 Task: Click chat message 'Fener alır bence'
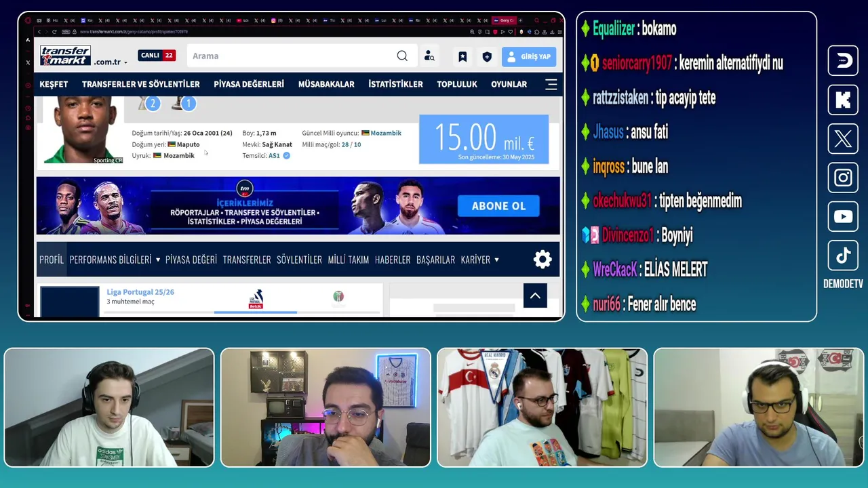point(662,304)
